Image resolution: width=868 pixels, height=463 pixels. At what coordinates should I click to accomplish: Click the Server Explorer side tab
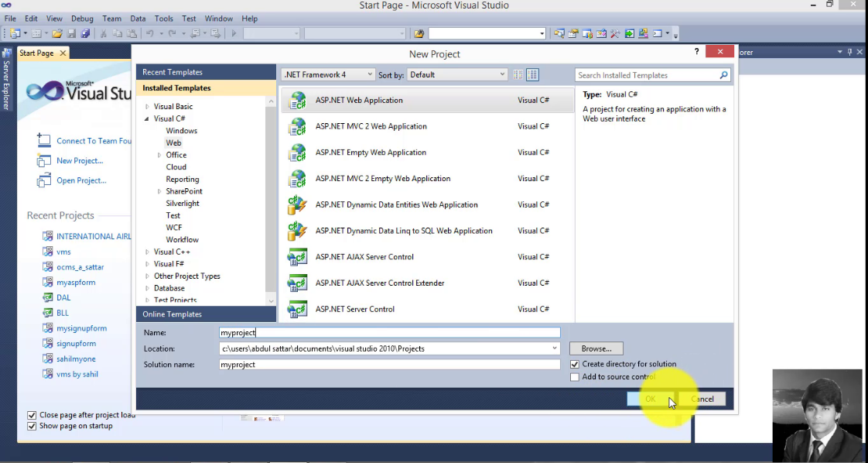[7, 79]
